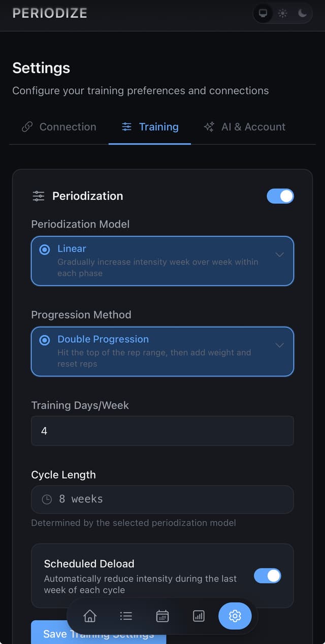This screenshot has width=325, height=644.
Task: Select the settings gear in bottom navigation
Action: 235,616
